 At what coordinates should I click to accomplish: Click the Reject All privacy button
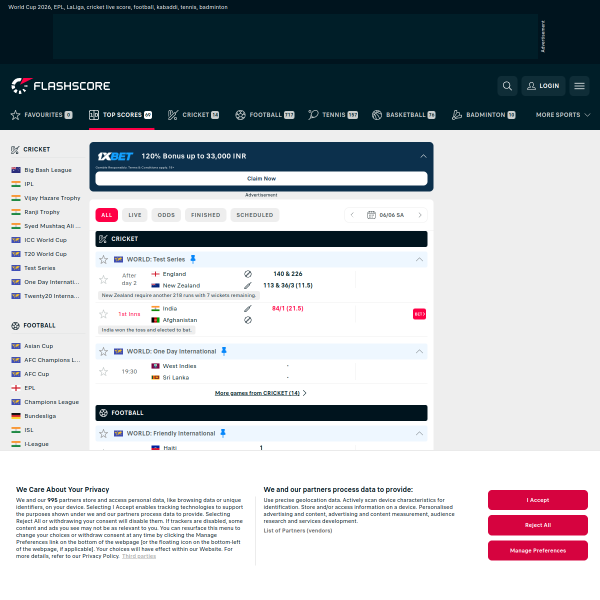(538, 525)
